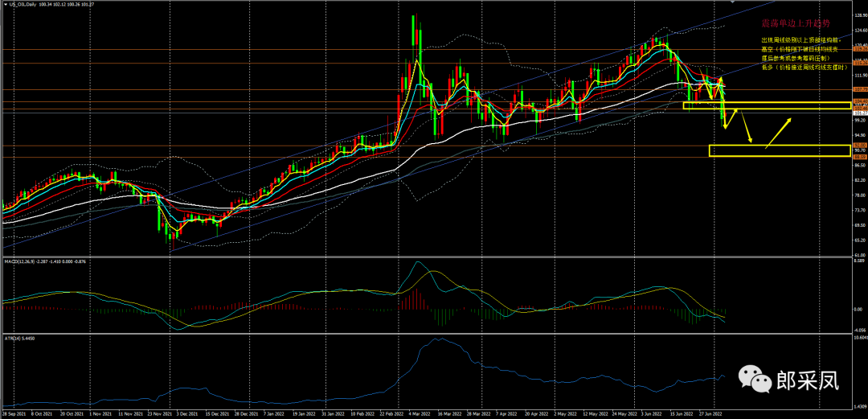Screen dimensions: 868x419
Task: Click the yellow annotation line starting 出现周线级别
Action: 800,40
